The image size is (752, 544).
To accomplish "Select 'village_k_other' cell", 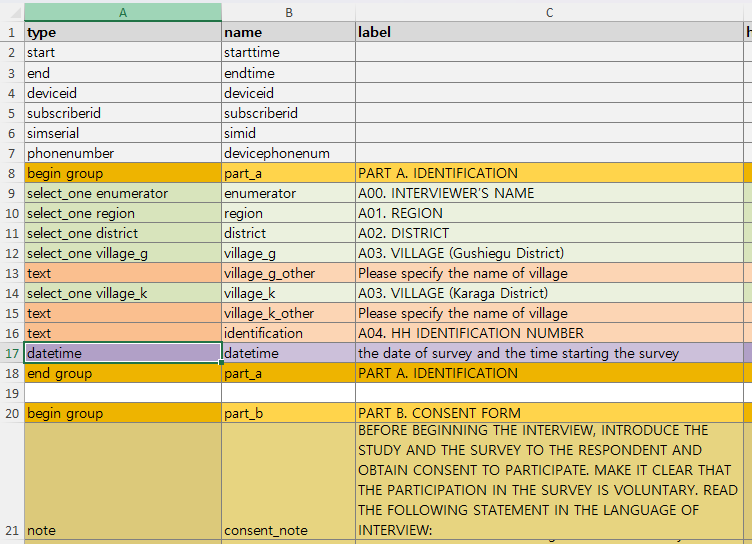I will coord(289,313).
